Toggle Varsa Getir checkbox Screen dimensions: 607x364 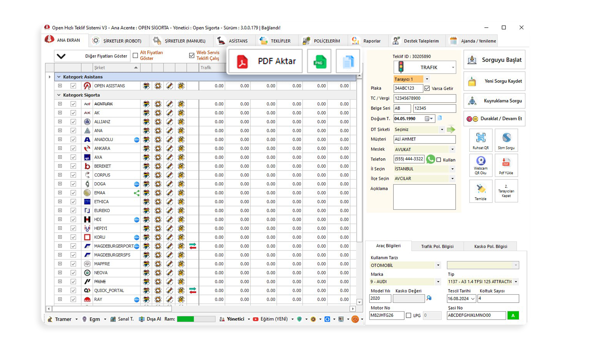coord(427,88)
